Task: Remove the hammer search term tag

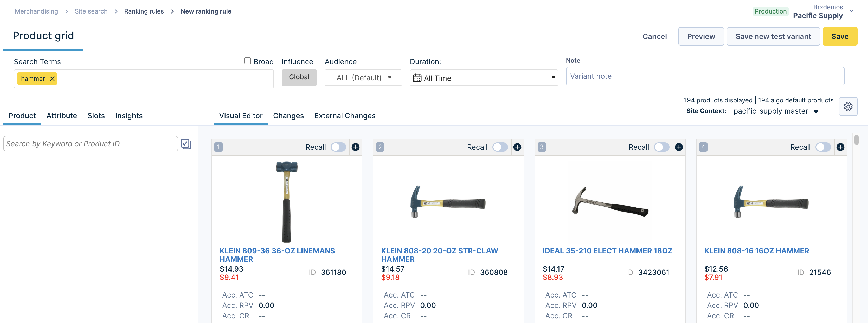Action: [x=52, y=79]
